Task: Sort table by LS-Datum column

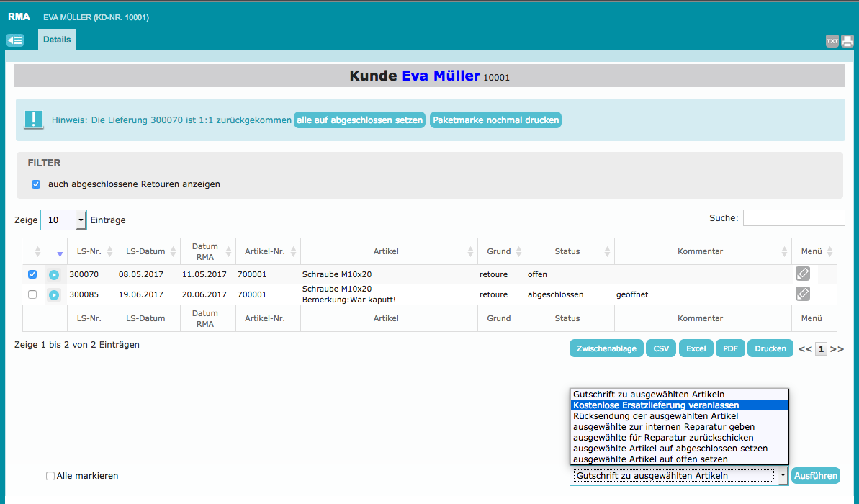Action: [147, 251]
